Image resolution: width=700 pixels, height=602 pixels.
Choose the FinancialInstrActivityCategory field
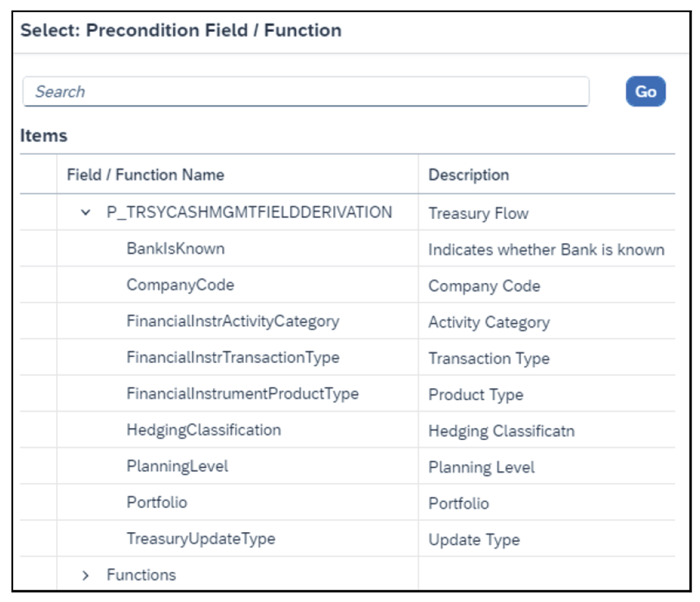point(233,321)
